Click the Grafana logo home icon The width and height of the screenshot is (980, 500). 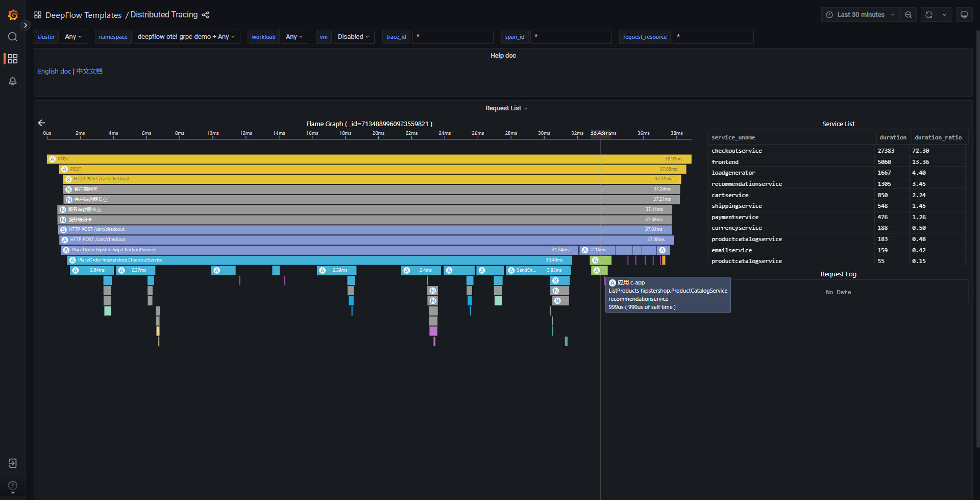click(x=13, y=15)
